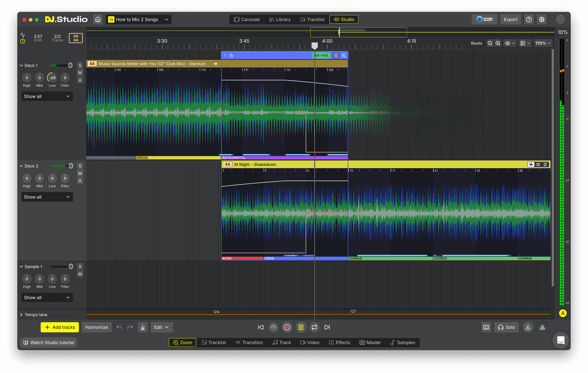Open the help question mark icon

[529, 19]
